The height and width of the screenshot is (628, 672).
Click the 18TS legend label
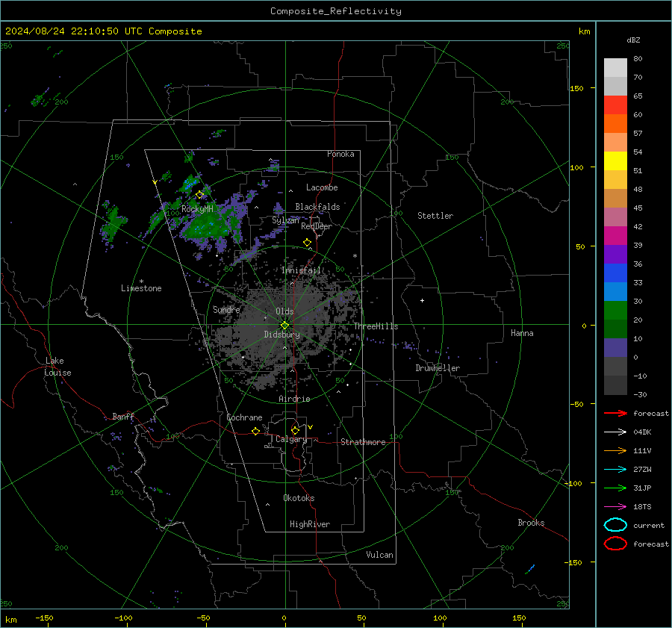click(642, 507)
